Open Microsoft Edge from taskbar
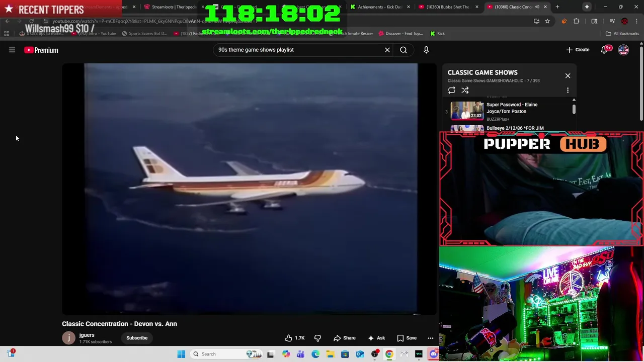Image resolution: width=644 pixels, height=362 pixels. pyautogui.click(x=315, y=354)
